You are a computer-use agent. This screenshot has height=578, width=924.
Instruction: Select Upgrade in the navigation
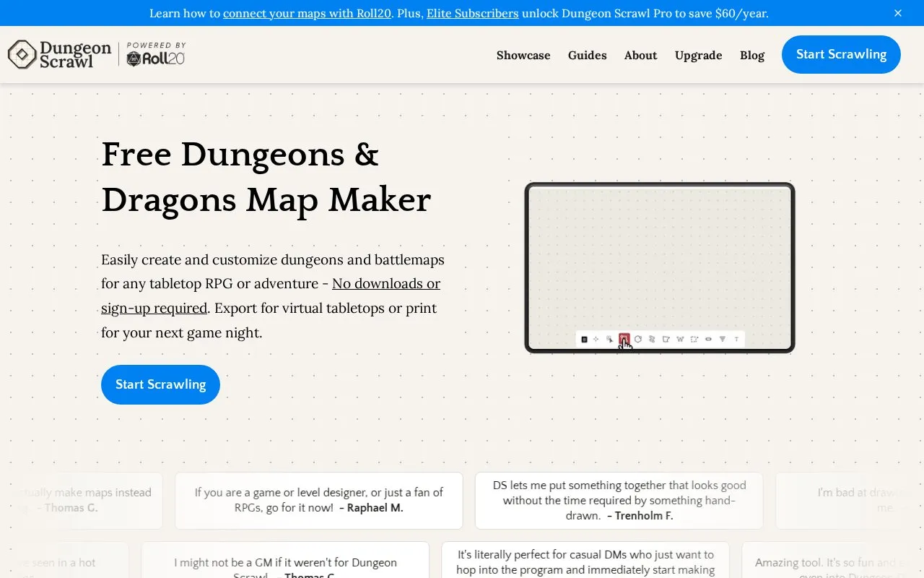[x=699, y=55]
